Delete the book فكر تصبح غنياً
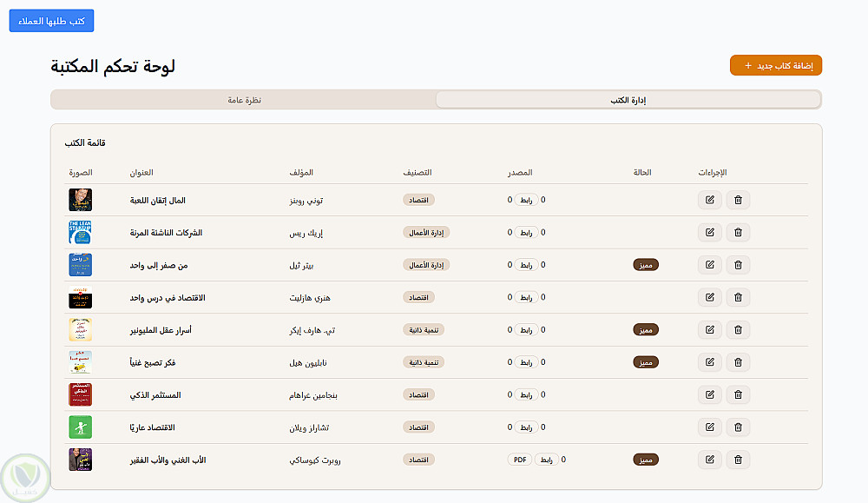 [738, 362]
